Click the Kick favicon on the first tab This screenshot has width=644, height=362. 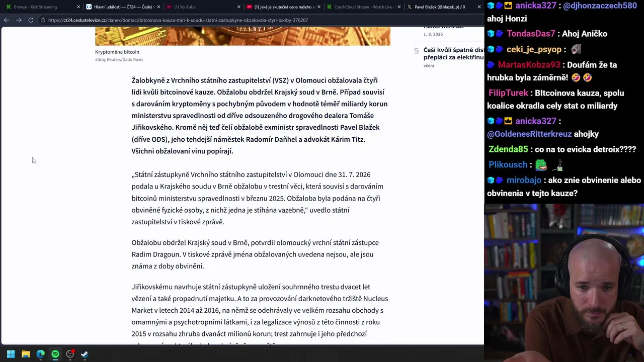(9, 7)
